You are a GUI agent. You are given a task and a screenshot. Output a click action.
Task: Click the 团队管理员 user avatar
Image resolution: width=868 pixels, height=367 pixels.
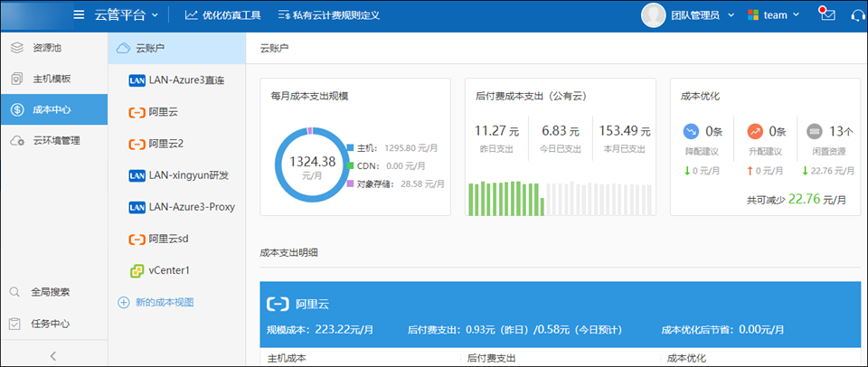tap(654, 14)
